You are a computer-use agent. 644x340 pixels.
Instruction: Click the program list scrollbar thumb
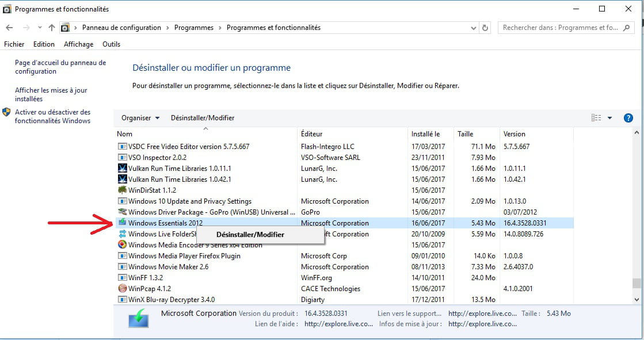pyautogui.click(x=637, y=283)
